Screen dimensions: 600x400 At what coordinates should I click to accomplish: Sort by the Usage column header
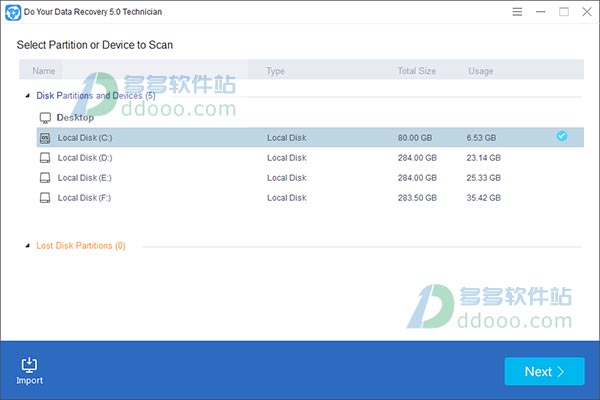point(481,71)
